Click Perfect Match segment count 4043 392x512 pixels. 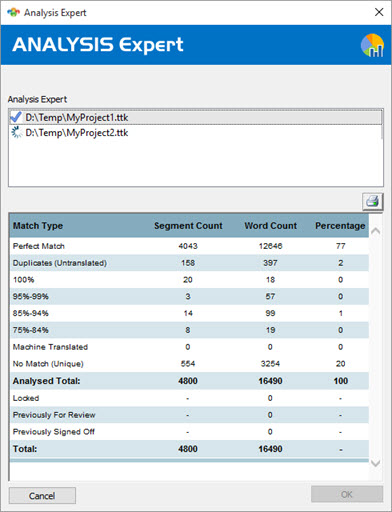[x=188, y=246]
